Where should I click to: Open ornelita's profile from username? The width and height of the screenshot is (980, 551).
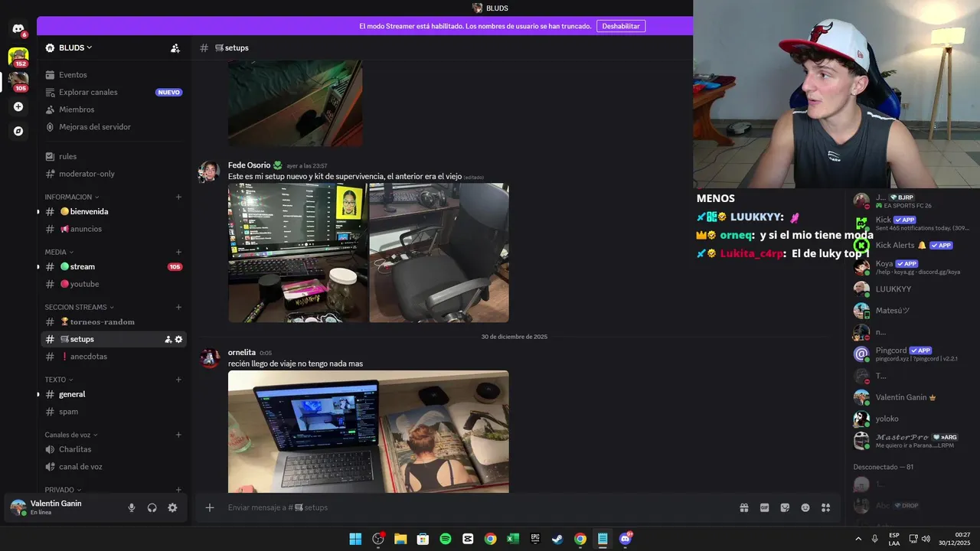pyautogui.click(x=242, y=352)
